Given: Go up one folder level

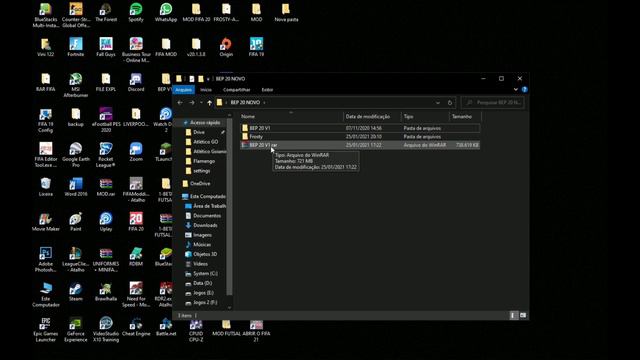Looking at the screenshot, I should (209, 102).
